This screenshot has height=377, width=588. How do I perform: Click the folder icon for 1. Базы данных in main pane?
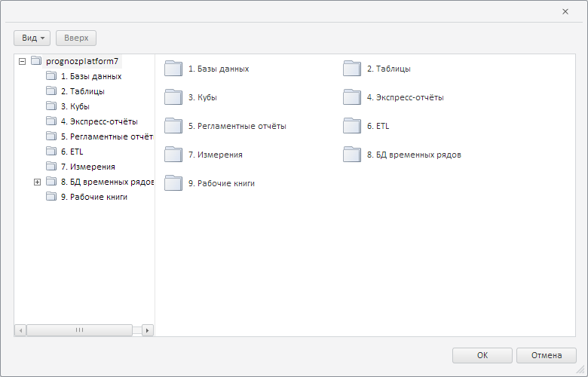click(173, 69)
